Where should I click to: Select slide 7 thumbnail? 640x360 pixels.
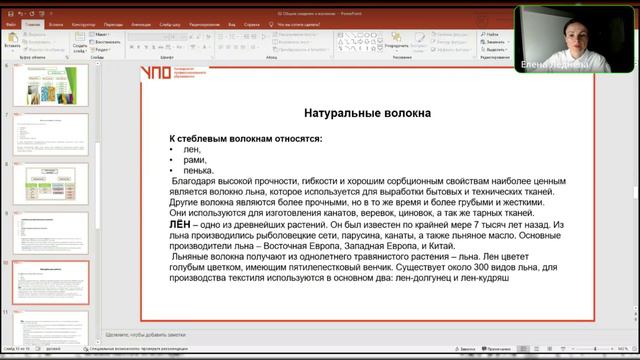click(51, 134)
